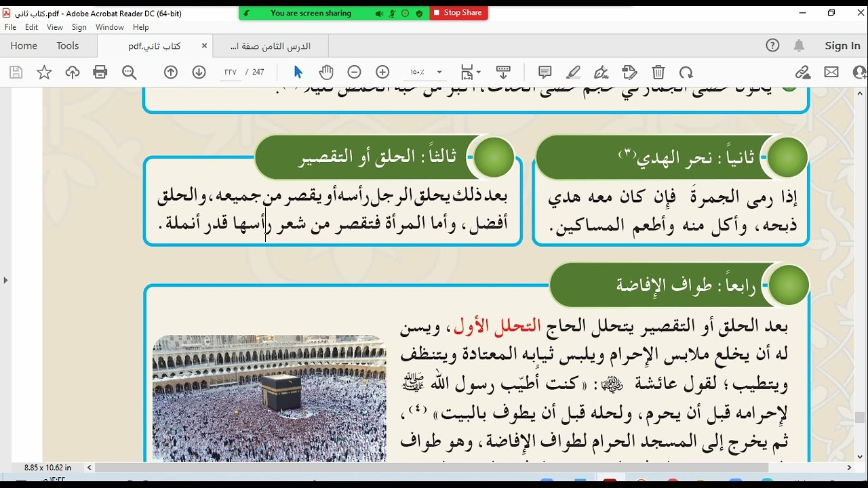Screen dimensions: 868x488
Task: Click the total pages count 247
Action: 258,72
